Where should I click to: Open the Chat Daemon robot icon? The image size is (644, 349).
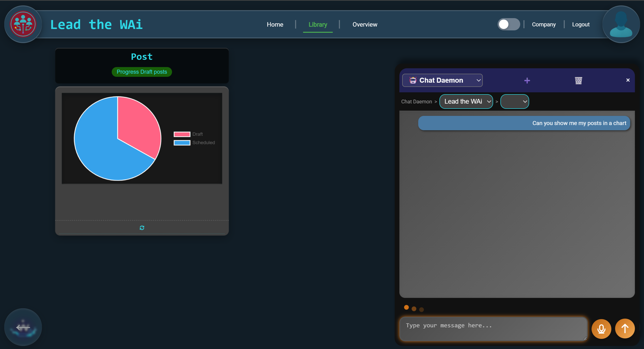click(413, 80)
